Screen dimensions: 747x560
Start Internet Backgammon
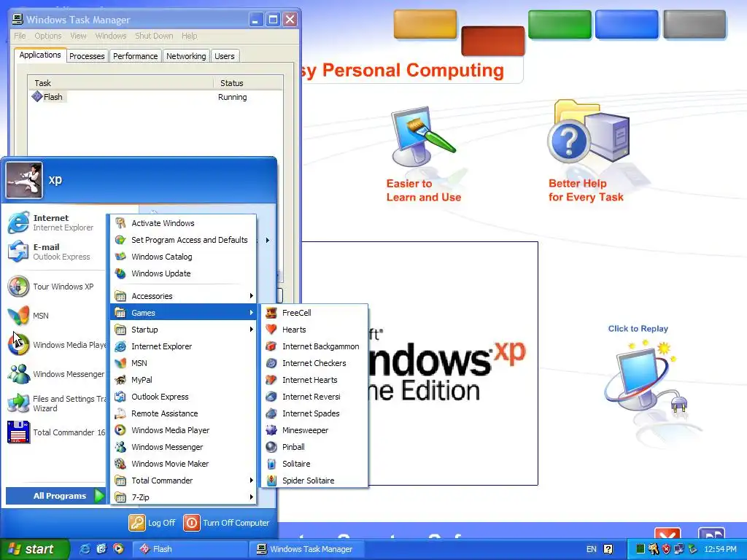[314, 346]
